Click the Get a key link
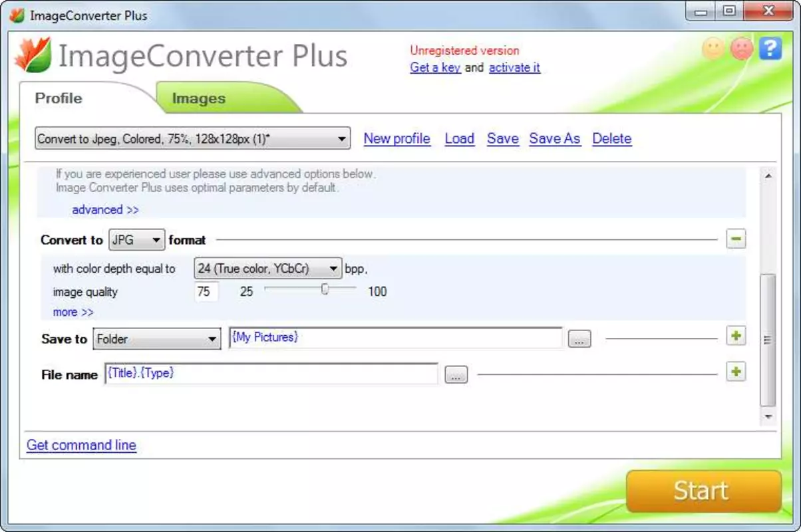Image resolution: width=801 pixels, height=532 pixels. pyautogui.click(x=436, y=67)
